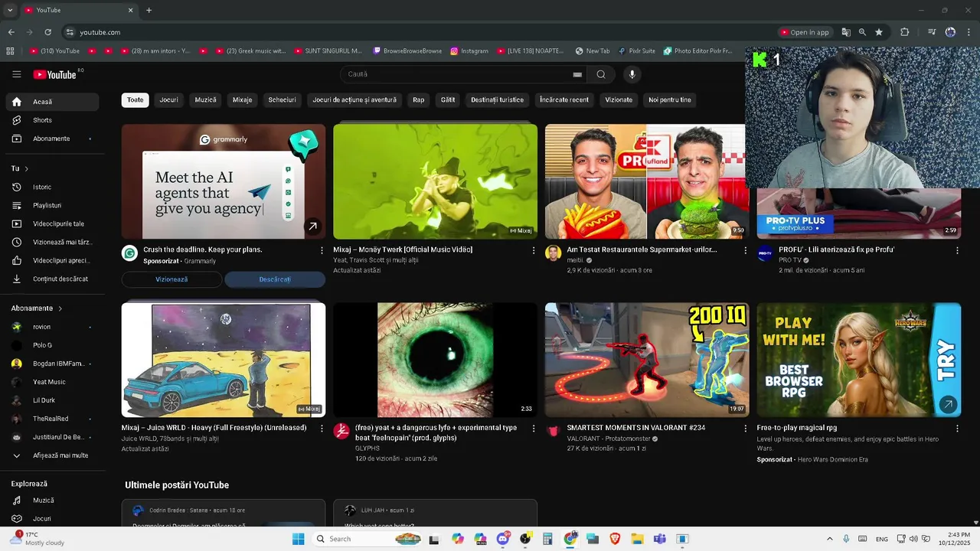Screen dimensions: 980x551
Task: Open Shorts in the sidebar
Action: point(52,120)
